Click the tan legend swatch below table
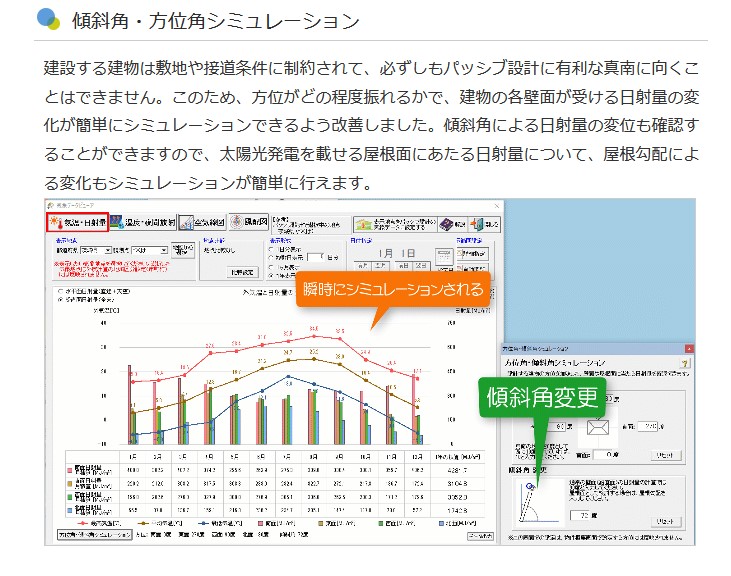731x576 pixels. (321, 524)
